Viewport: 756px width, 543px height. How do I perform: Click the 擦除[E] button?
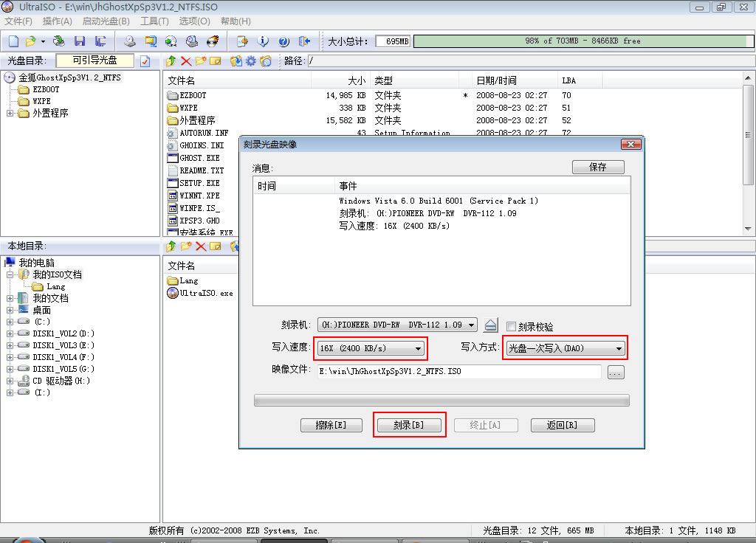coord(331,425)
